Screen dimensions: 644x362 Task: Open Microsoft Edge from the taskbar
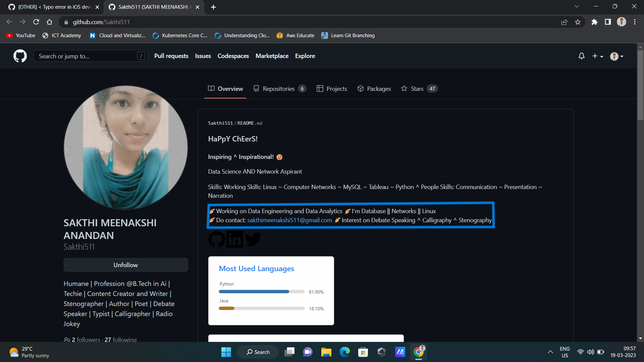pyautogui.click(x=344, y=352)
